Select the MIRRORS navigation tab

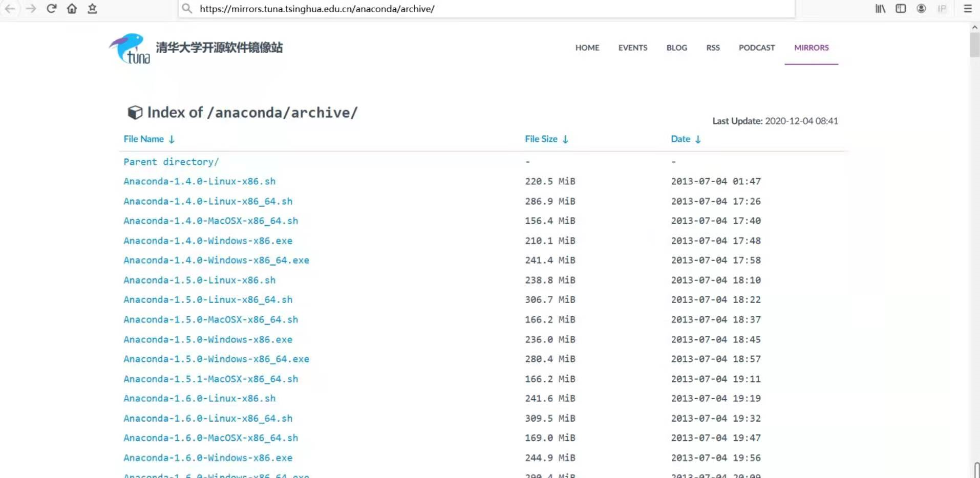(812, 48)
